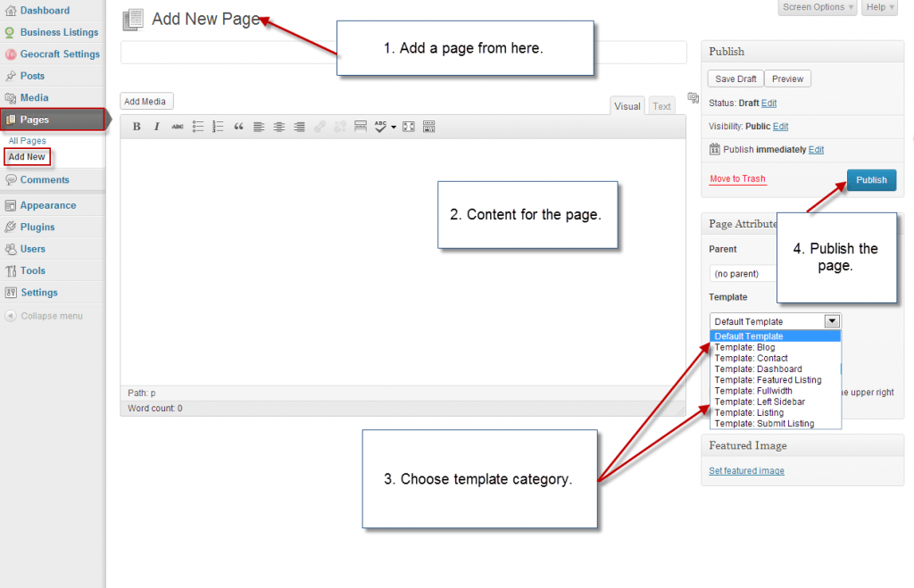Open the Template dropdown combo box
This screenshot has width=914, height=588.
coord(775,321)
